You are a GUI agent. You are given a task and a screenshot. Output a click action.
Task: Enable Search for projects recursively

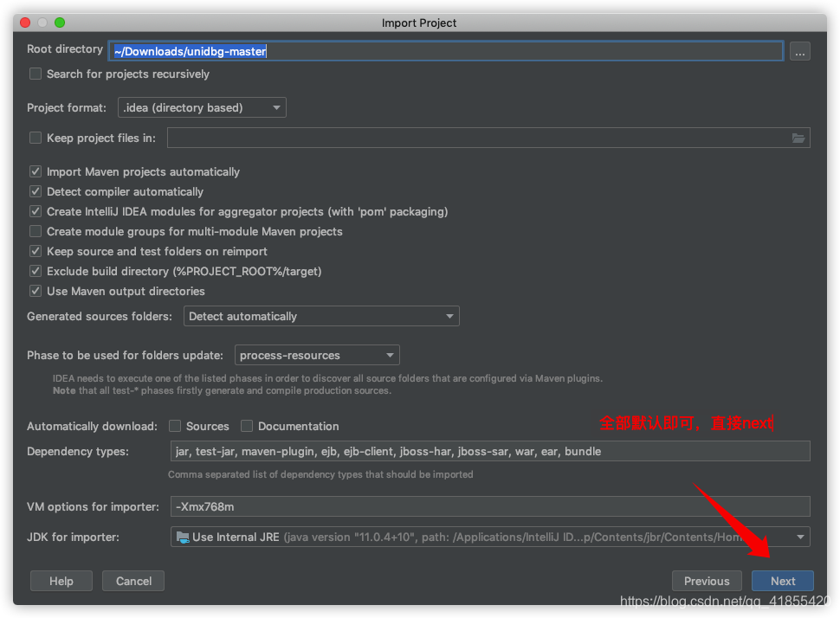[36, 74]
